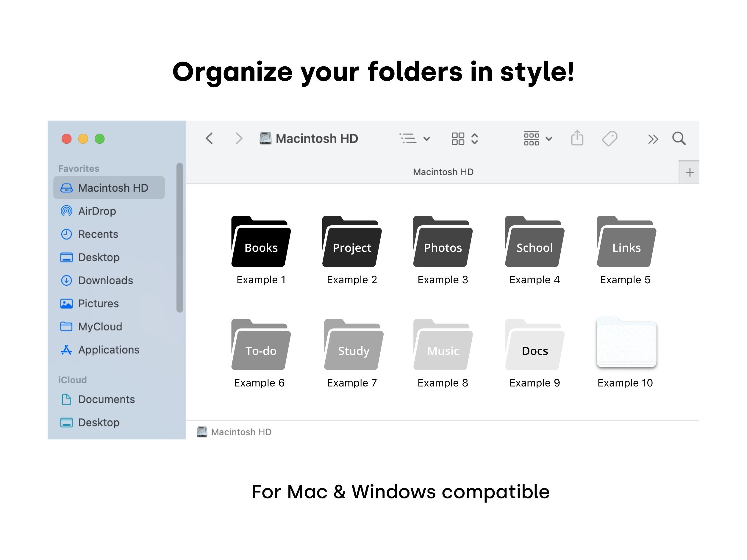Open MyCloud from the sidebar
This screenshot has width=747, height=560.
point(100,326)
